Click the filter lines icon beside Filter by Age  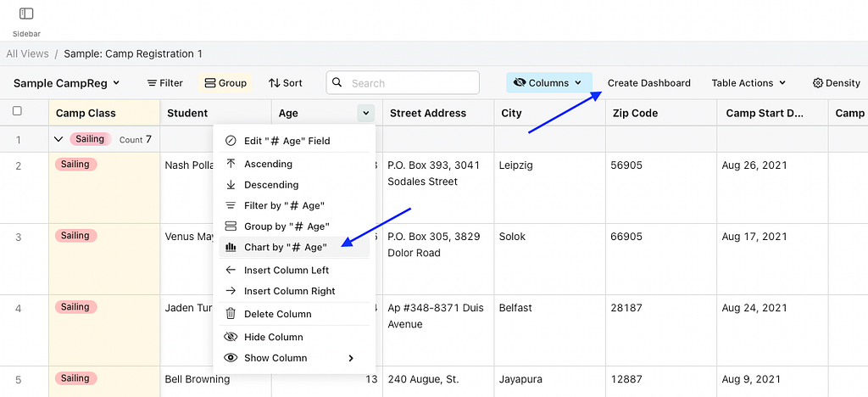231,205
